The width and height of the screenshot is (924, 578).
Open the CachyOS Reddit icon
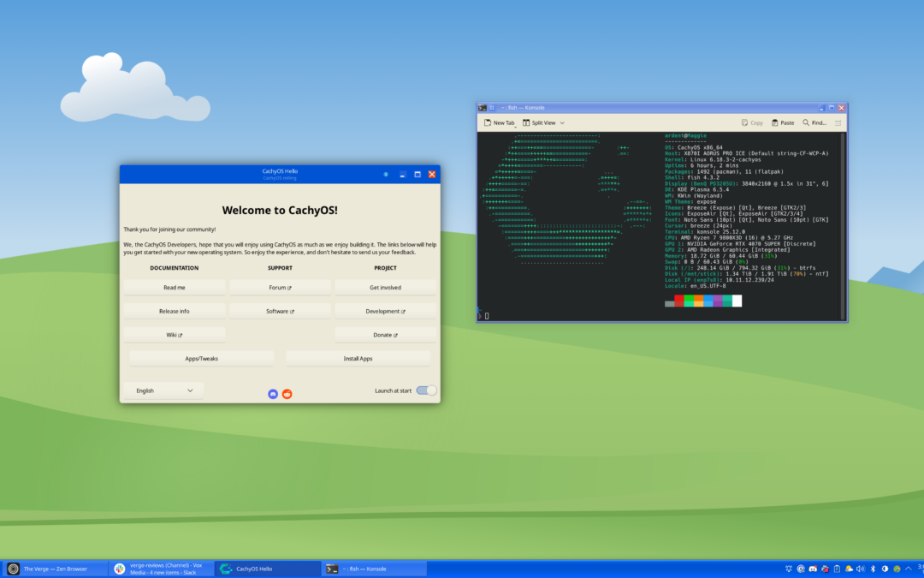(287, 394)
